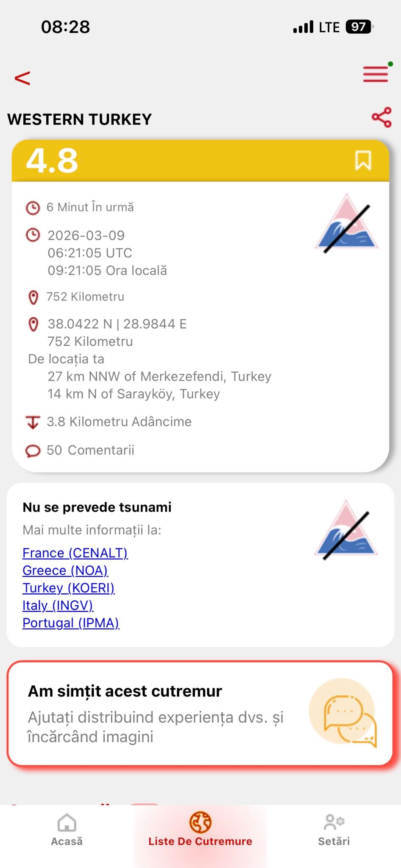This screenshot has width=401, height=868.
Task: Tap the depth arrow icon
Action: (33, 422)
